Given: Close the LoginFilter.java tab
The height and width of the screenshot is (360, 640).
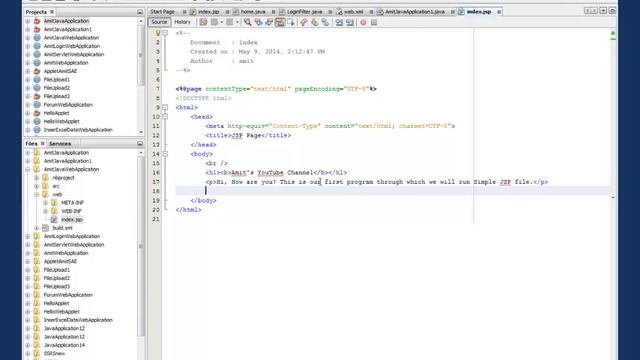Looking at the screenshot, I should tap(330, 12).
